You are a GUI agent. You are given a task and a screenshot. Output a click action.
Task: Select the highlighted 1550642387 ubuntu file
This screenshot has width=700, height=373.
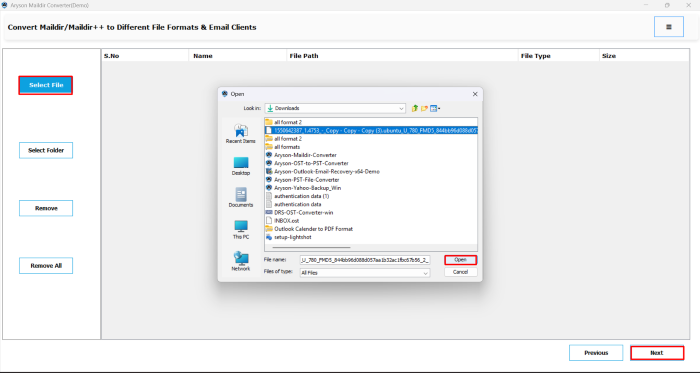371,130
